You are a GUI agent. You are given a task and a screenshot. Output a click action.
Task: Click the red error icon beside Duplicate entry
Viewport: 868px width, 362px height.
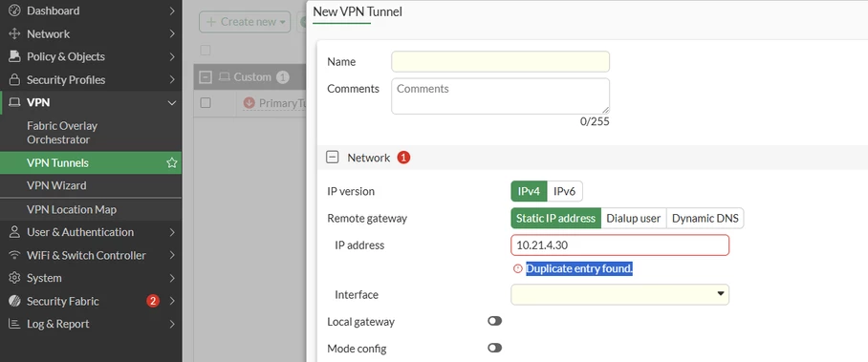517,269
